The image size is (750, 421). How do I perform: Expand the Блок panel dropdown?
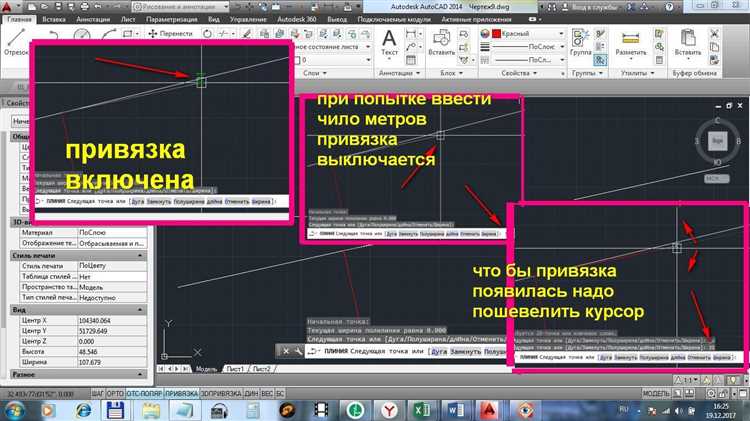pos(452,73)
